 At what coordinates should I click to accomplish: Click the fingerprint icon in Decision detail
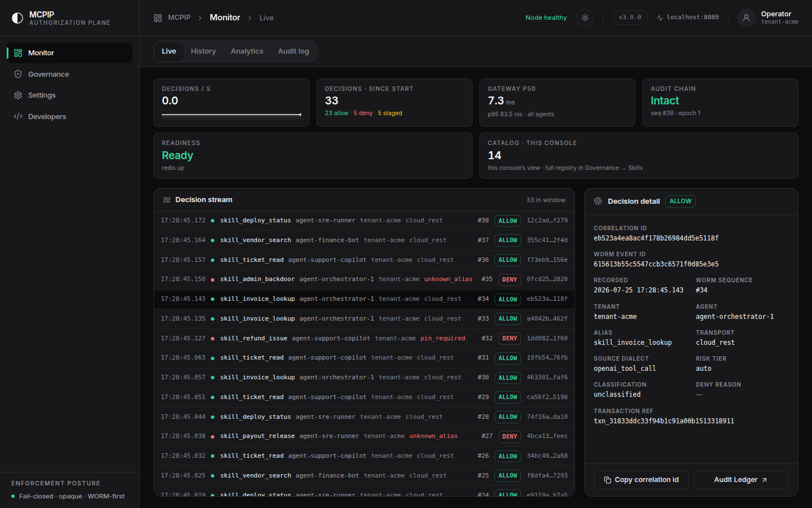[598, 202]
